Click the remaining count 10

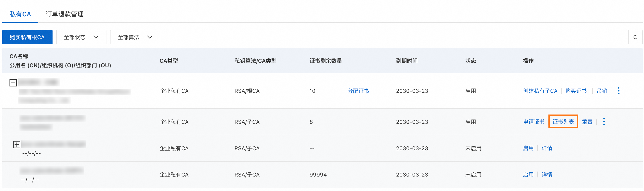[312, 91]
